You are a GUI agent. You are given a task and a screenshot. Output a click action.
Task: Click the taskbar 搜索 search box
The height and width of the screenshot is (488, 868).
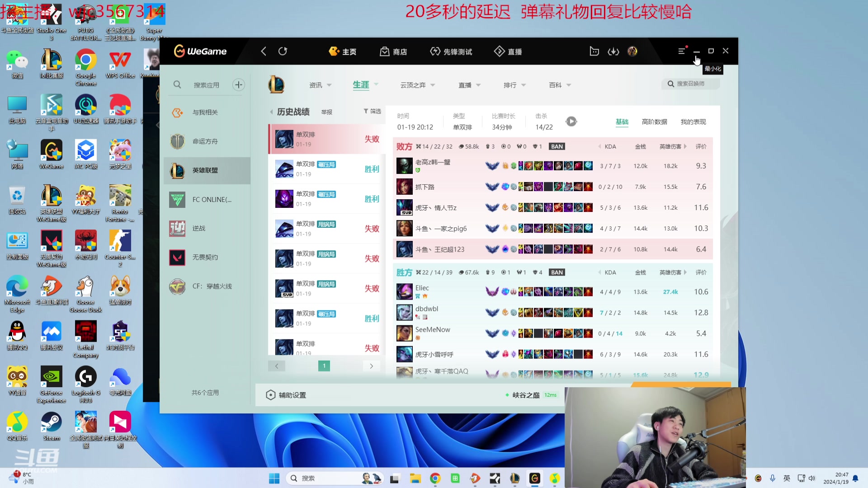tap(335, 479)
